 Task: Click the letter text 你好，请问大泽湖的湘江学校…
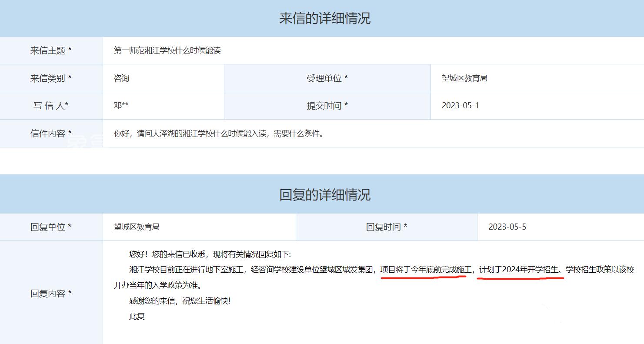pos(219,133)
